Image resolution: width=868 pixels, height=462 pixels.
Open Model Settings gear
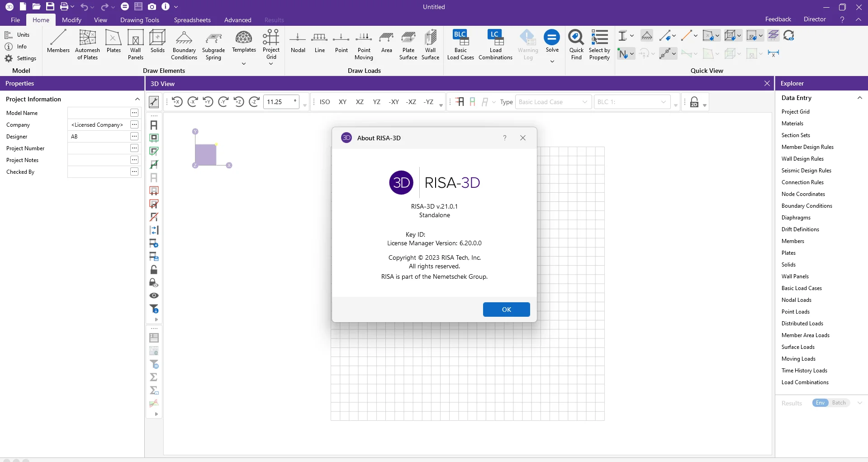[x=20, y=58]
